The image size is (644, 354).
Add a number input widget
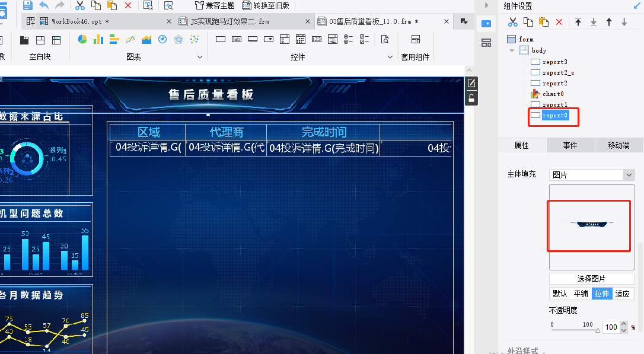pos(317,39)
